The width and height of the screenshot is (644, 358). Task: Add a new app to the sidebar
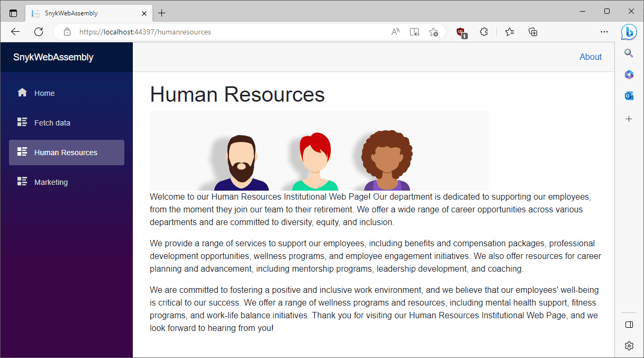[x=629, y=119]
